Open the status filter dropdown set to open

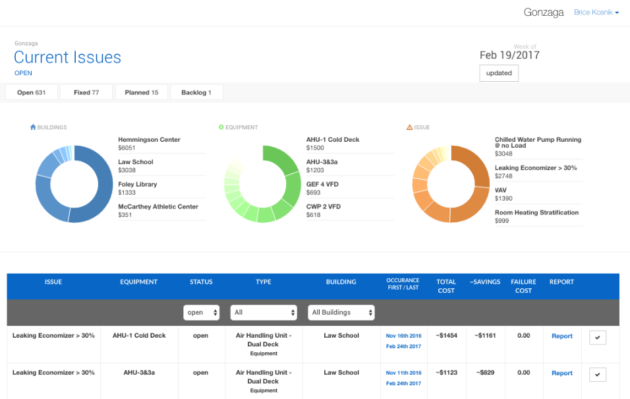pos(201,312)
